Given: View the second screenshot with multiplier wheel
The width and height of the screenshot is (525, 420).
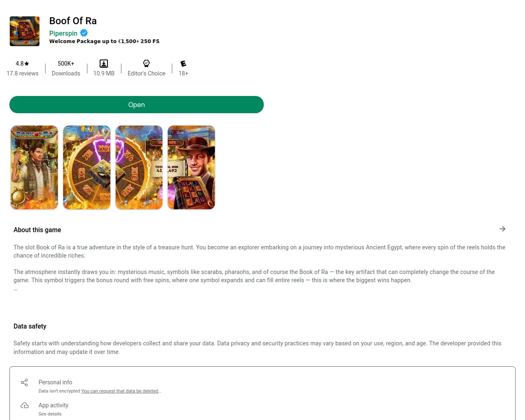Looking at the screenshot, I should pos(87,167).
